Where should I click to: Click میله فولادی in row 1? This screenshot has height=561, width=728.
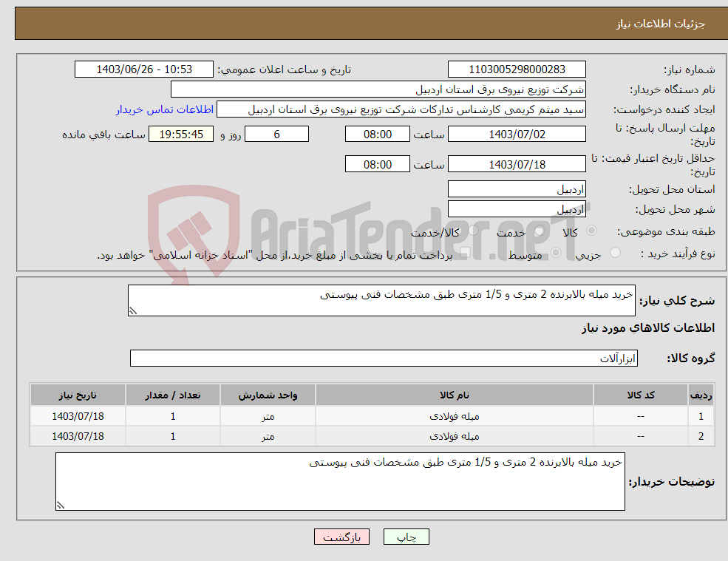point(454,417)
